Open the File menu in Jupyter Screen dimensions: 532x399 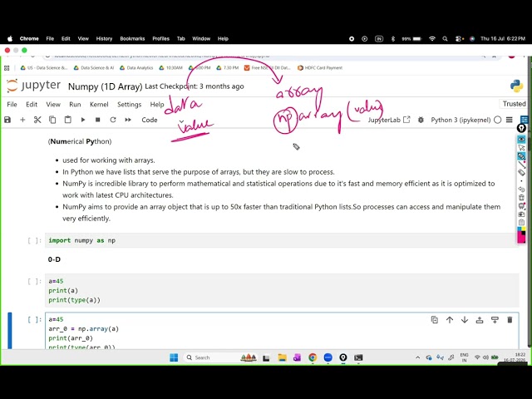(x=12, y=104)
